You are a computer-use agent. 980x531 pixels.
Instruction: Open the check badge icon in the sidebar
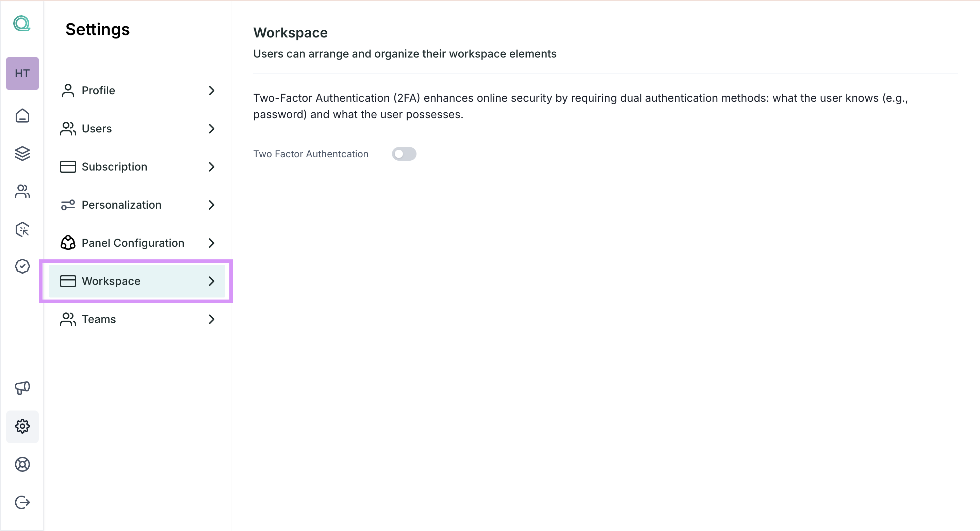click(x=22, y=266)
